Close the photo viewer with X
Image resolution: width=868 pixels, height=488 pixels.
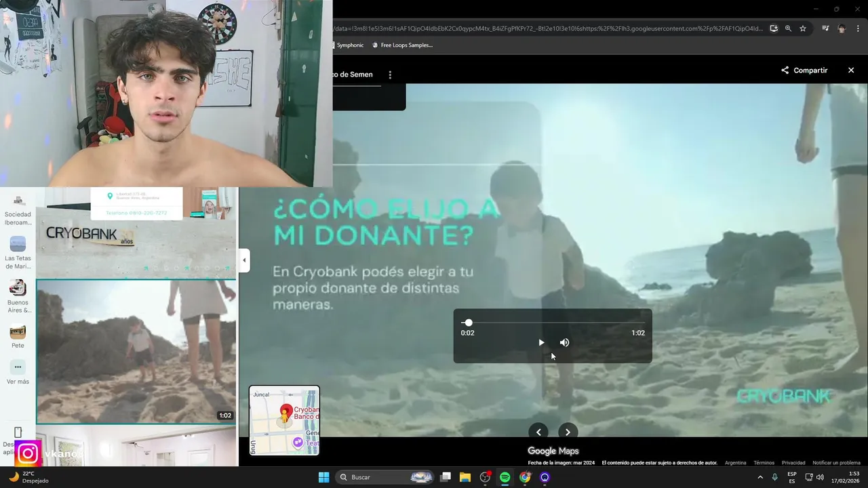coord(851,70)
